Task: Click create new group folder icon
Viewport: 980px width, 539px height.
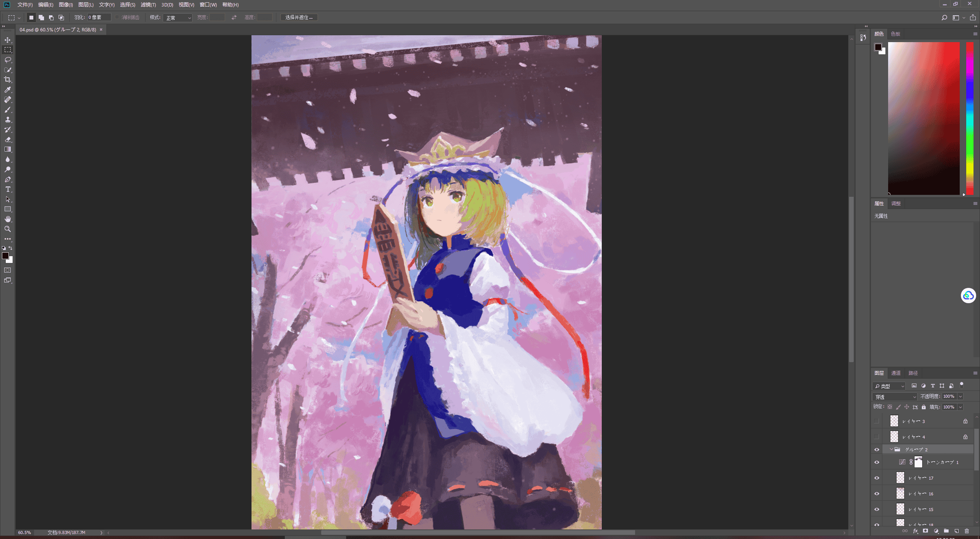Action: pyautogui.click(x=946, y=531)
